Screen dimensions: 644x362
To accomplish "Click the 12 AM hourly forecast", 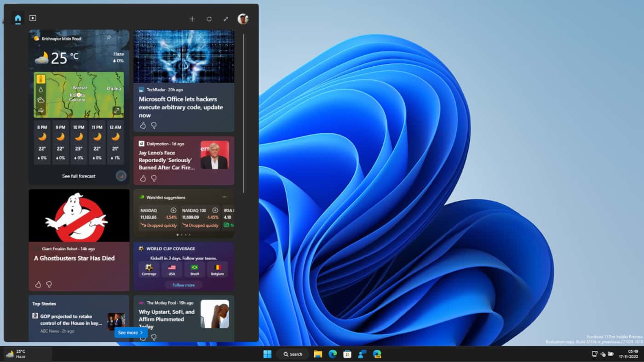I will [115, 142].
